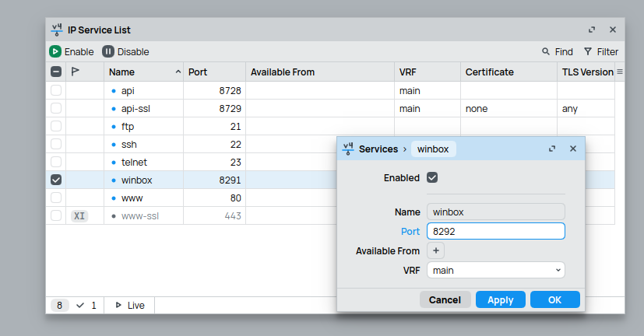Click the Live label in status bar
The height and width of the screenshot is (336, 644).
click(136, 305)
